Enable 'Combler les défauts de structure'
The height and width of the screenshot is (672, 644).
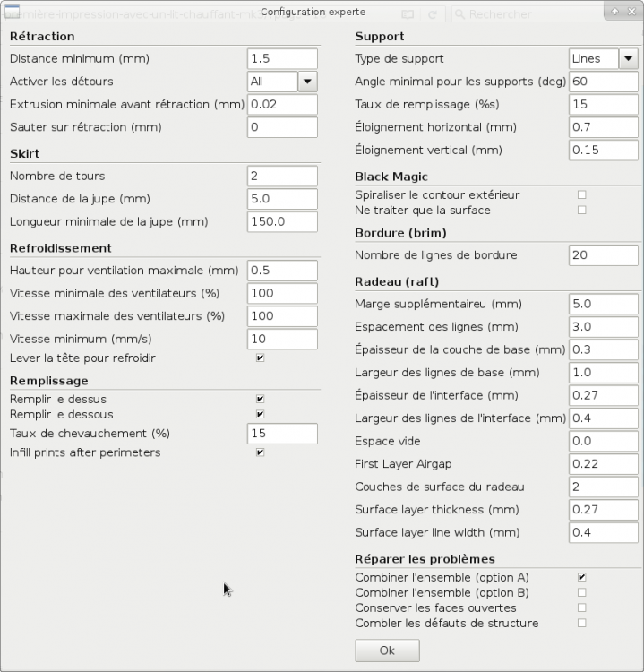pyautogui.click(x=582, y=623)
